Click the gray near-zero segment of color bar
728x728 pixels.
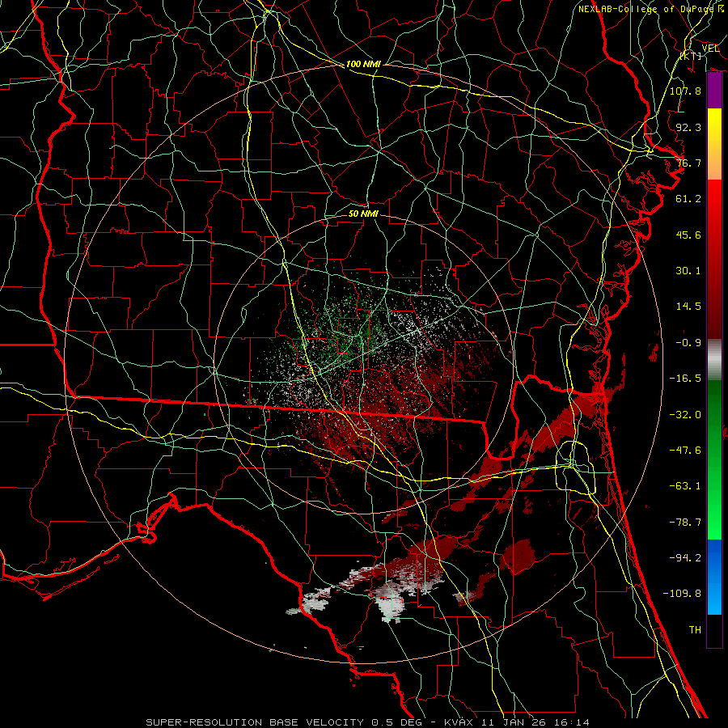point(714,359)
